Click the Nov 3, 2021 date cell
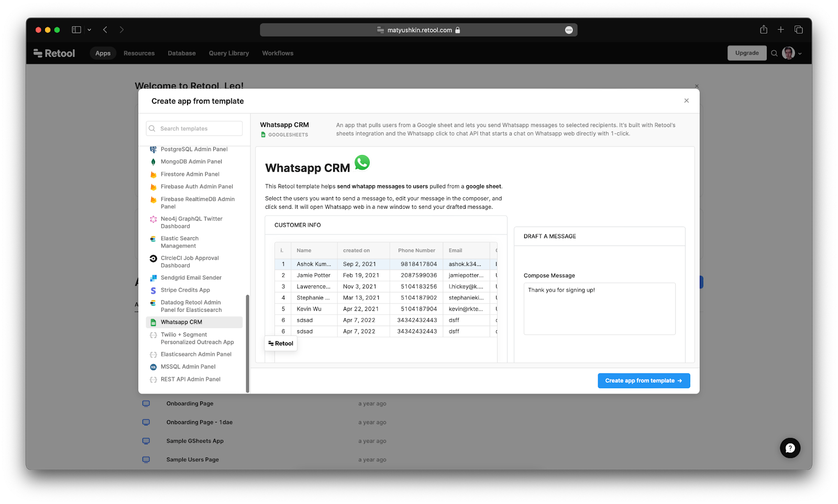838x504 pixels. tap(363, 287)
